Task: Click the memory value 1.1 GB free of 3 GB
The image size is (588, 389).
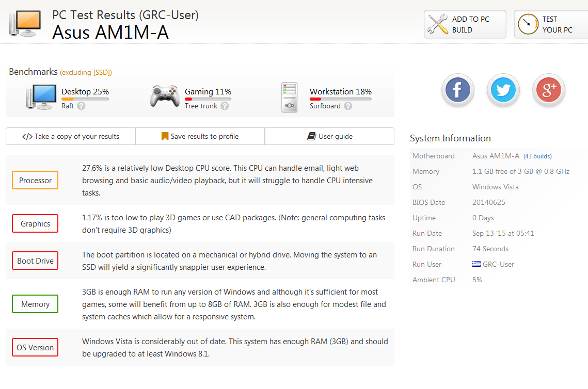Action: click(x=521, y=171)
